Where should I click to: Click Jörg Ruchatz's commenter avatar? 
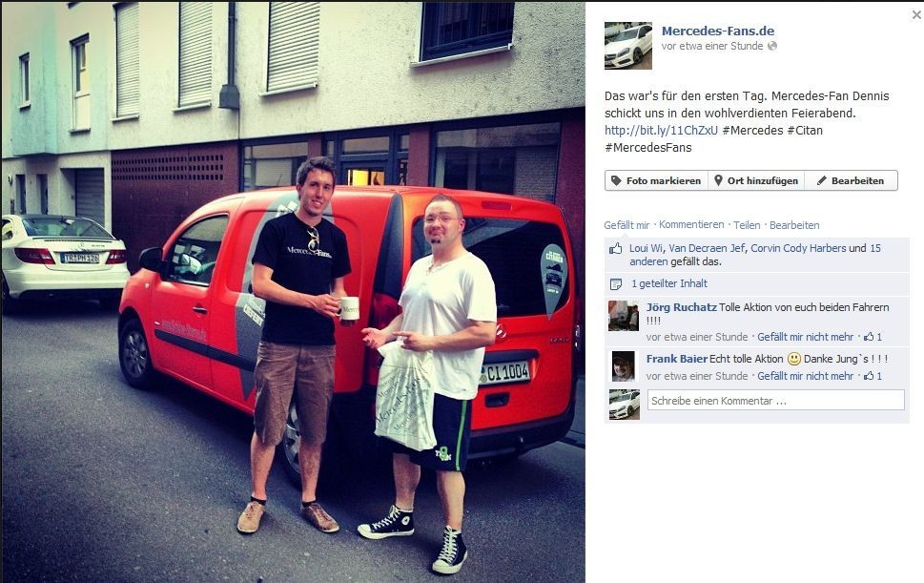[624, 316]
